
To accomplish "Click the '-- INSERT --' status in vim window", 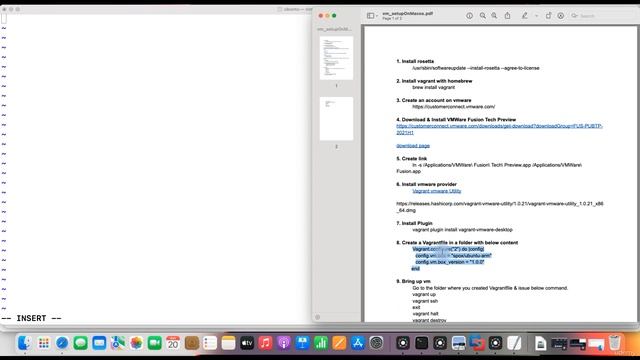I will point(31,318).
